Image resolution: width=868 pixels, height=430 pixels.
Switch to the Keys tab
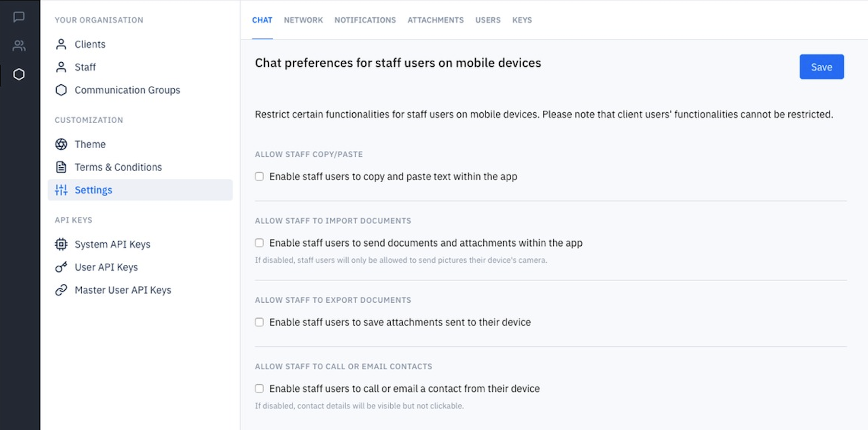522,20
